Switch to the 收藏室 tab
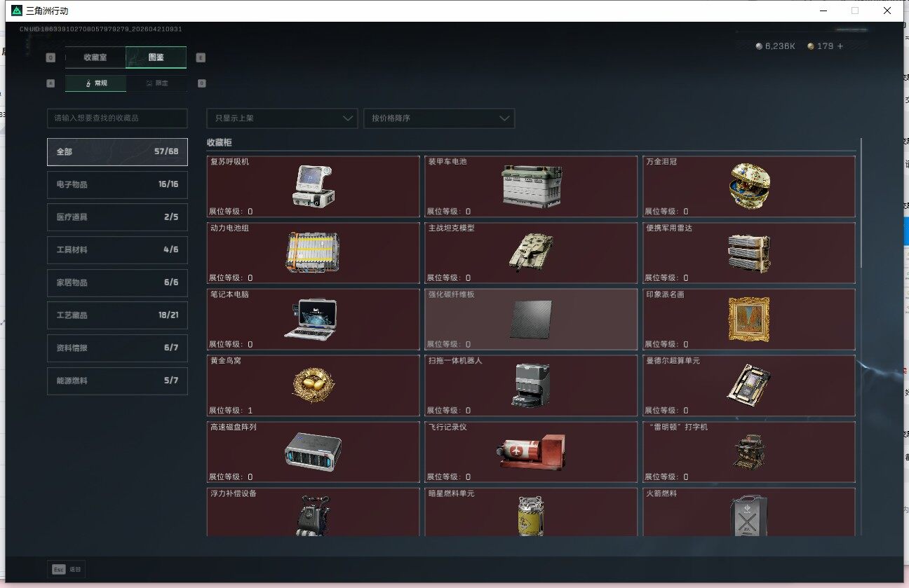The image size is (909, 588). pyautogui.click(x=95, y=57)
